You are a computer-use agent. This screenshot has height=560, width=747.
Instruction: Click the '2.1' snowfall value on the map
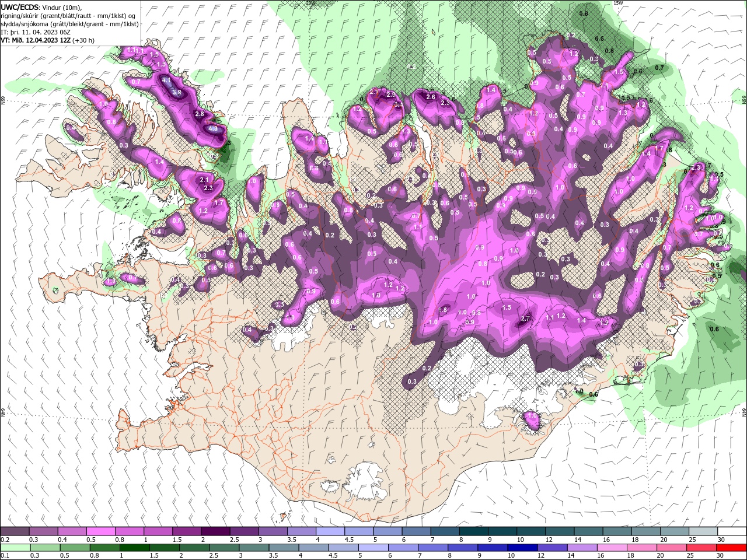(204, 180)
